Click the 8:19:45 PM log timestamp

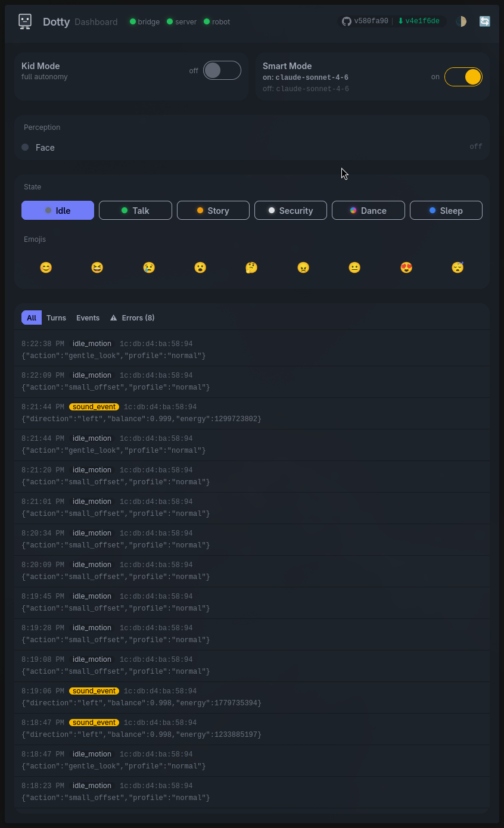(x=43, y=596)
